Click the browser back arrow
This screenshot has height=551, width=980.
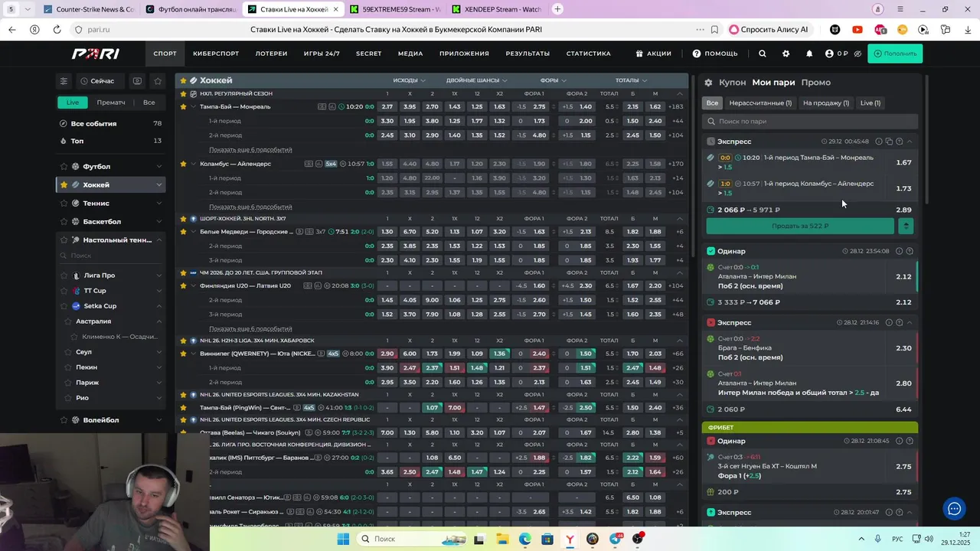[11, 30]
